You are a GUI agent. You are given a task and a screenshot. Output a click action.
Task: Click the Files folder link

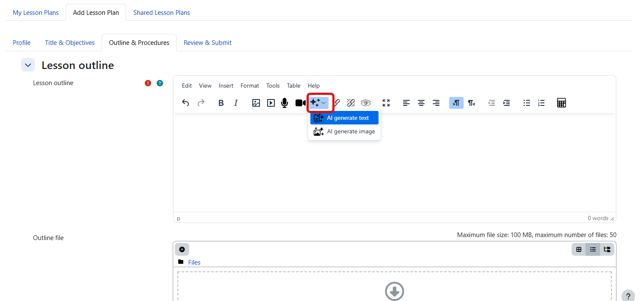click(194, 262)
